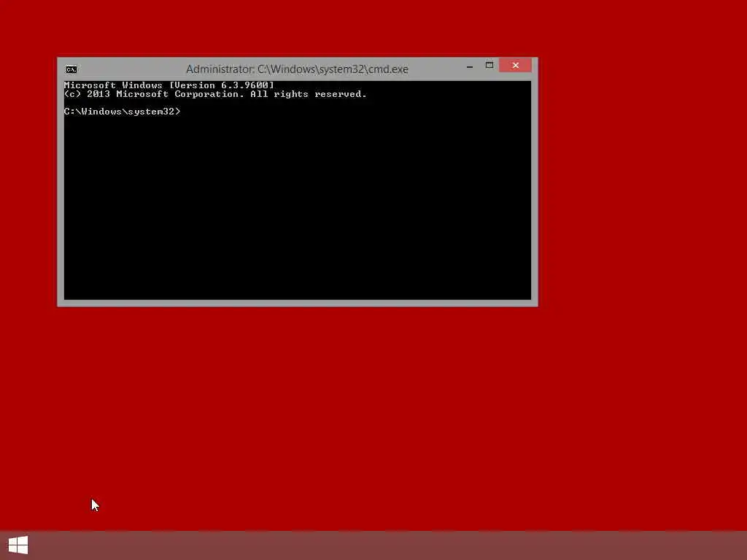Image resolution: width=747 pixels, height=560 pixels.
Task: Open the cmd.exe system menu icon
Action: click(71, 69)
